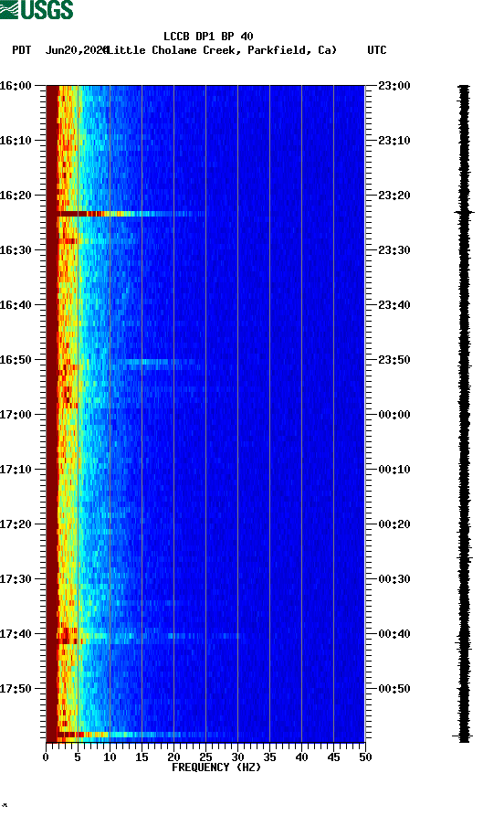Click the '20' frequency axis tick label
Image resolution: width=504 pixels, height=815 pixels.
[x=173, y=757]
